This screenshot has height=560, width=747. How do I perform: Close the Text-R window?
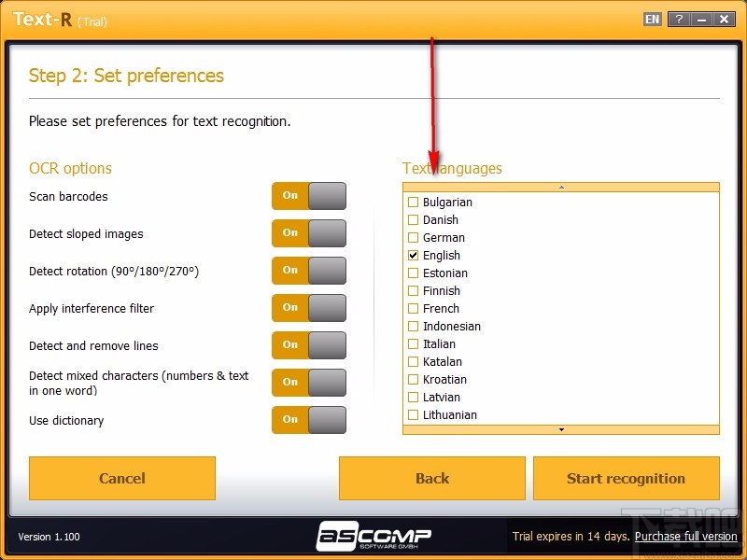725,20
